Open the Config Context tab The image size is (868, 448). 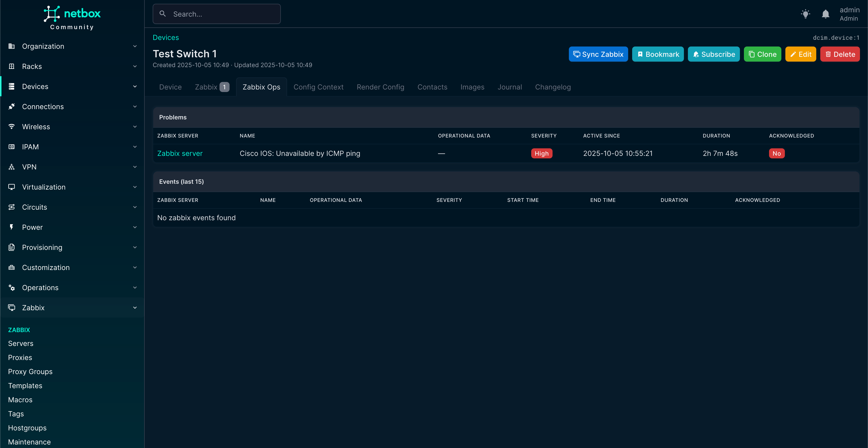[x=318, y=87]
